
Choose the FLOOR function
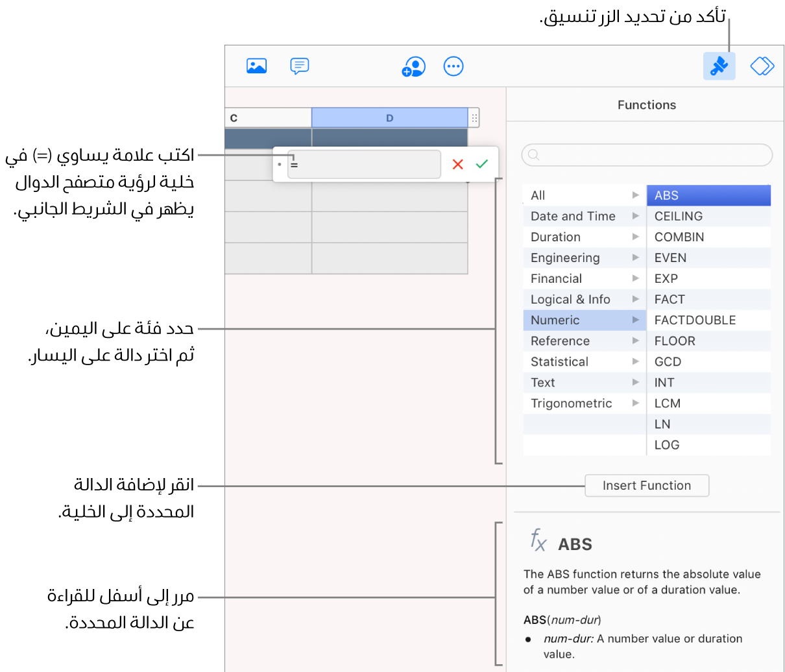(x=709, y=341)
